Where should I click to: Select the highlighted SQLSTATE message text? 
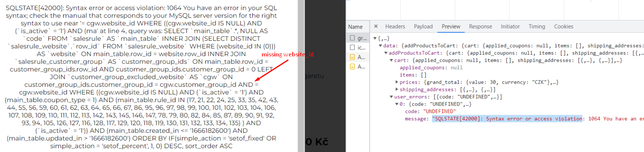pyautogui.click(x=507, y=119)
